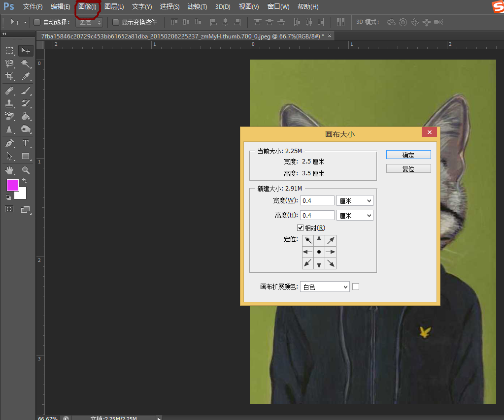Click the canvas extension color swatch
504x420 pixels.
(356, 287)
